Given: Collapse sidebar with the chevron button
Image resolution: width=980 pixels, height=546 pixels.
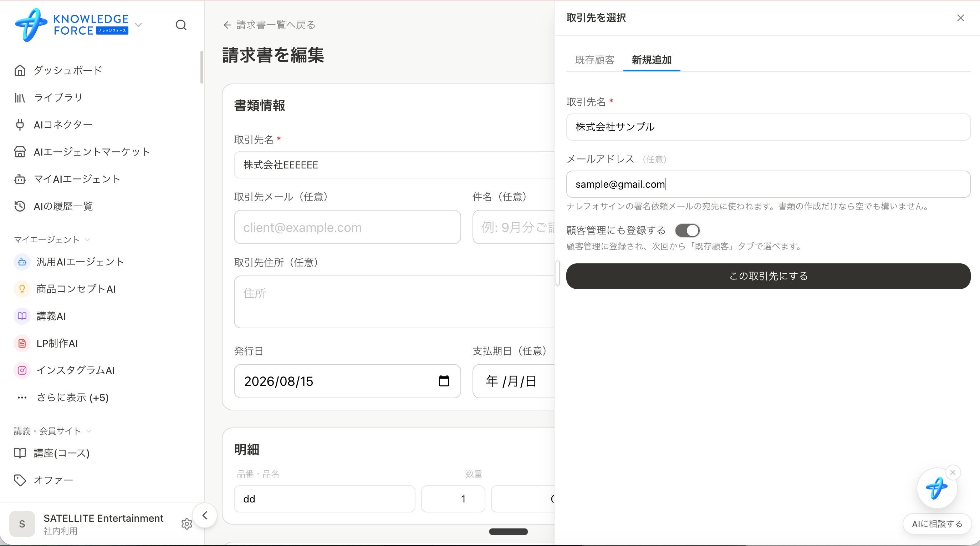Looking at the screenshot, I should click(205, 516).
